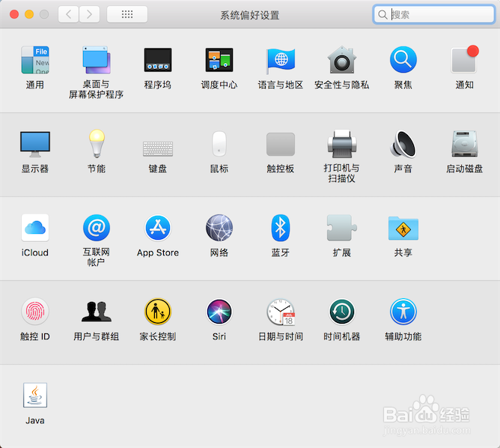The height and width of the screenshot is (448, 500).
Task: Click the search magnifier icon
Action: [x=382, y=15]
